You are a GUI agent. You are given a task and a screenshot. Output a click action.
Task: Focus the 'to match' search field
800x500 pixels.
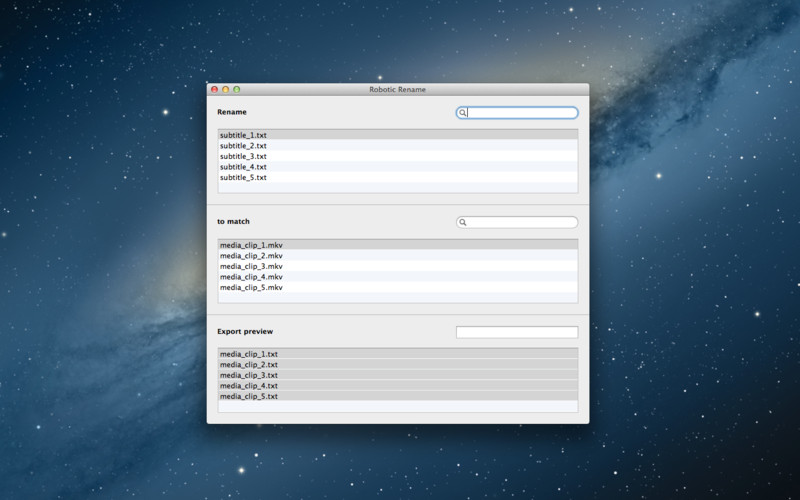coord(522,222)
